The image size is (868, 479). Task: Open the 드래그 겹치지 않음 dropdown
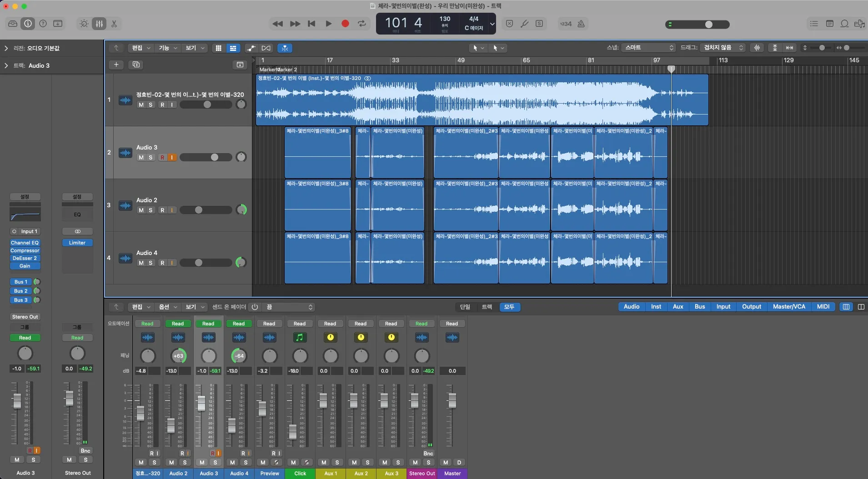[x=723, y=47]
